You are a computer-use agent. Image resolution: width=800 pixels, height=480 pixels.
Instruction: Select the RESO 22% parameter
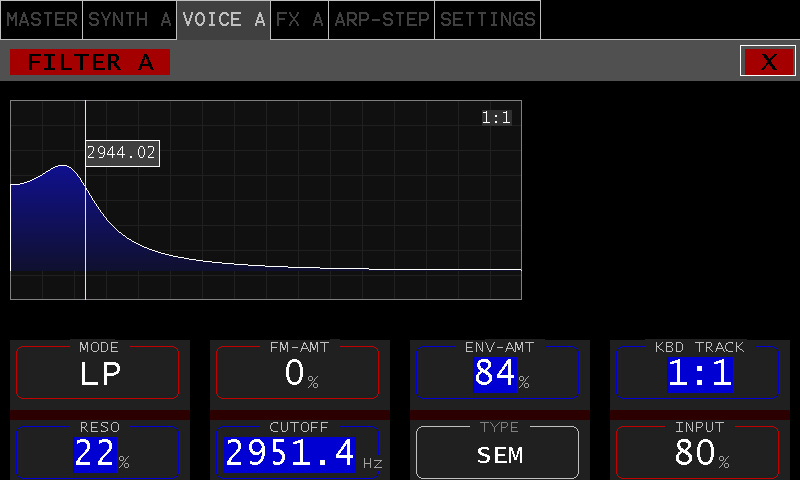[x=97, y=452]
